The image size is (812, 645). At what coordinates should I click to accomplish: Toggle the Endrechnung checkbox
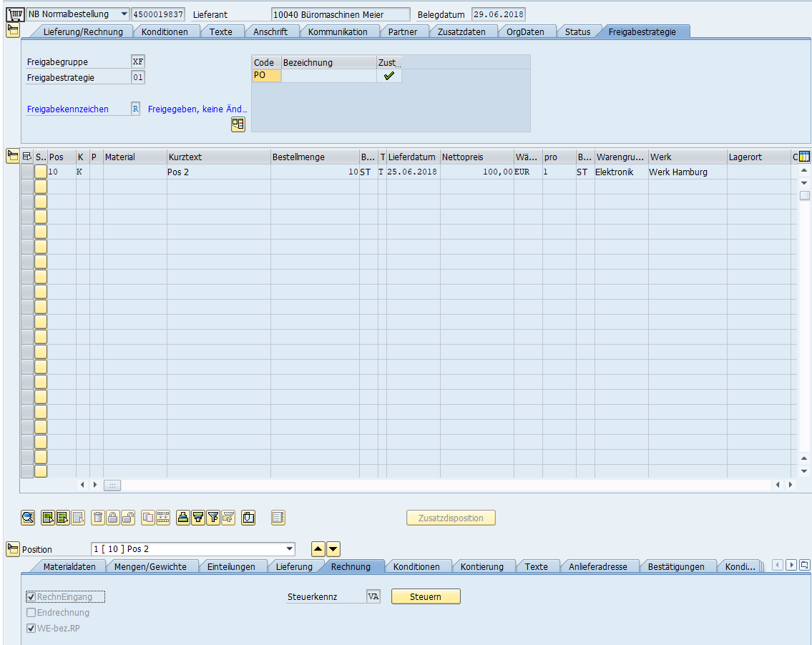[x=31, y=612]
